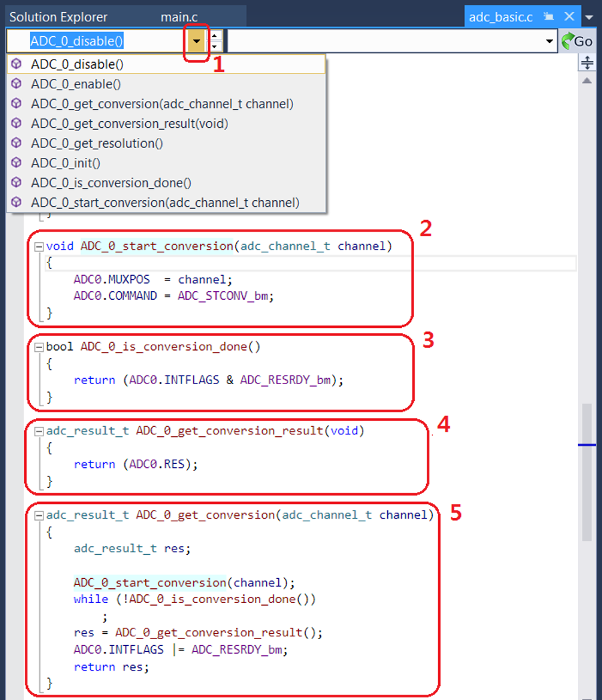Click the 'adc_result_t res;' declaration
This screenshot has width=602, height=700.
[132, 549]
